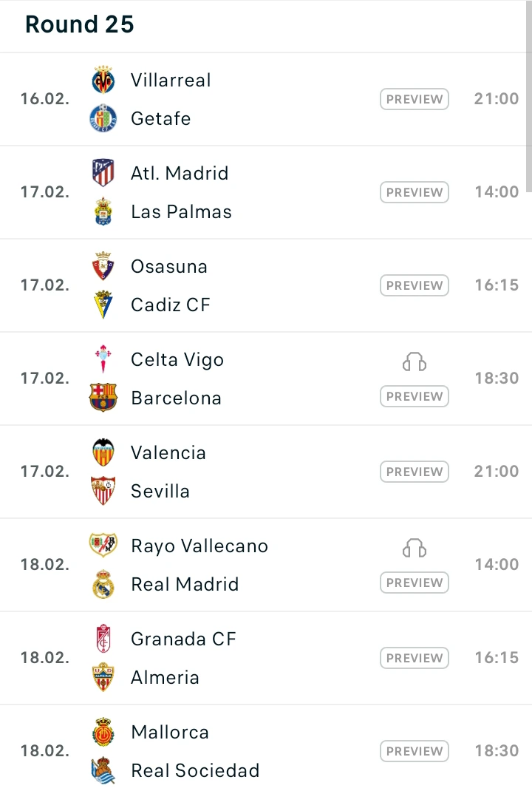Click the Barcelona club crest
This screenshot has width=532, height=791.
103,398
